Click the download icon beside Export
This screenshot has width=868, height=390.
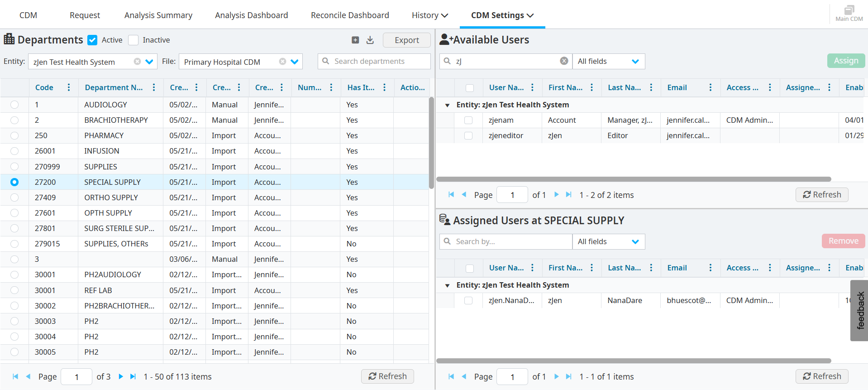click(370, 40)
